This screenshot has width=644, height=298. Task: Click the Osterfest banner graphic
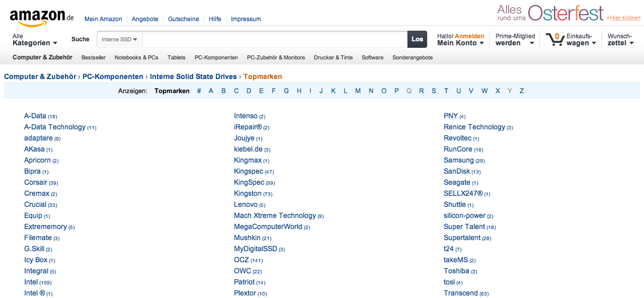550,13
